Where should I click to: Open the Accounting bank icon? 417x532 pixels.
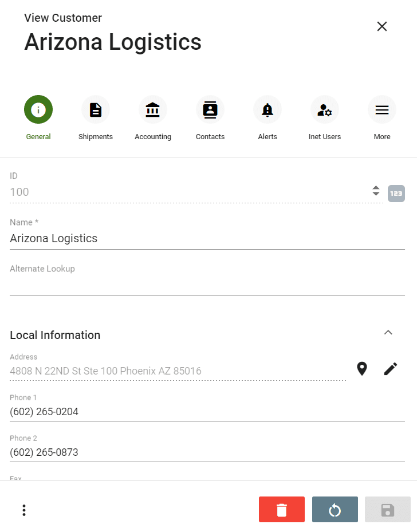tap(153, 109)
